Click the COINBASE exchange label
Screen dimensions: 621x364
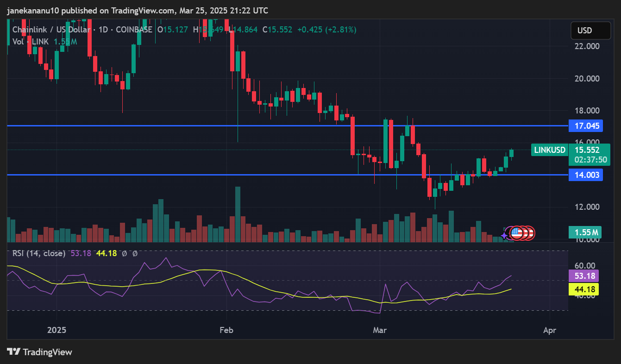coord(134,30)
